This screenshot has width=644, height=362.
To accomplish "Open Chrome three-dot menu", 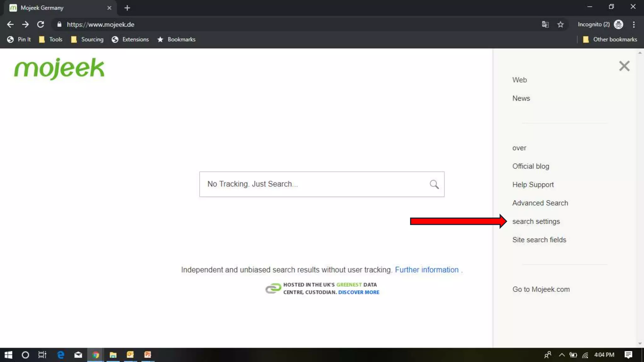I will click(634, 25).
